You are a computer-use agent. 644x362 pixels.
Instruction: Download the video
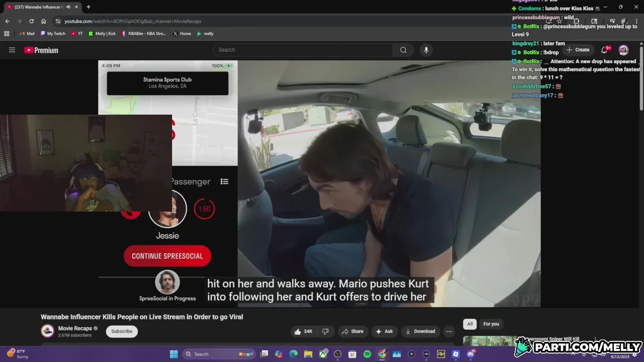(420, 331)
